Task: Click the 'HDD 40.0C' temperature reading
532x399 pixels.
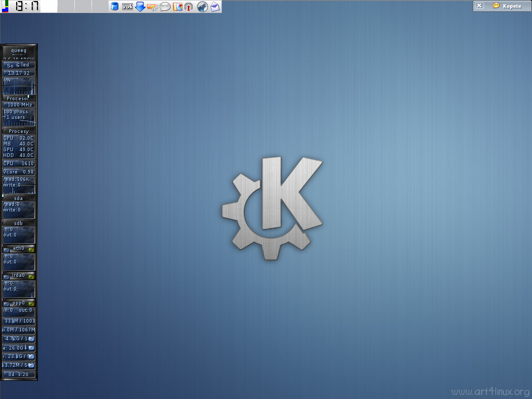Action: pos(19,155)
